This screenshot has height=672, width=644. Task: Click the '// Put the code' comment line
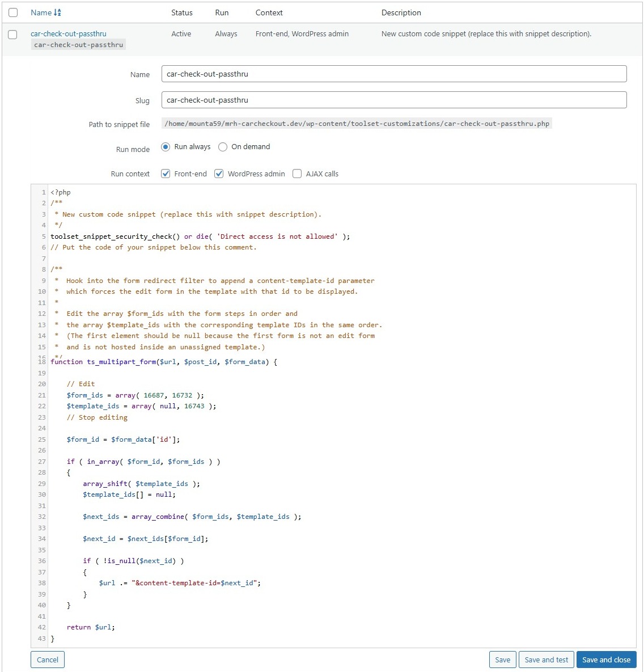154,247
